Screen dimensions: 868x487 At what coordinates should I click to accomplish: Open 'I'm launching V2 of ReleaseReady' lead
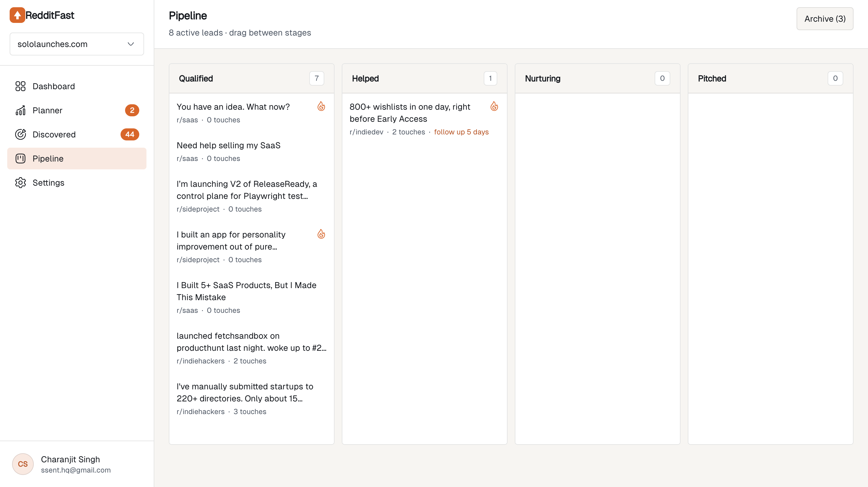click(251, 196)
